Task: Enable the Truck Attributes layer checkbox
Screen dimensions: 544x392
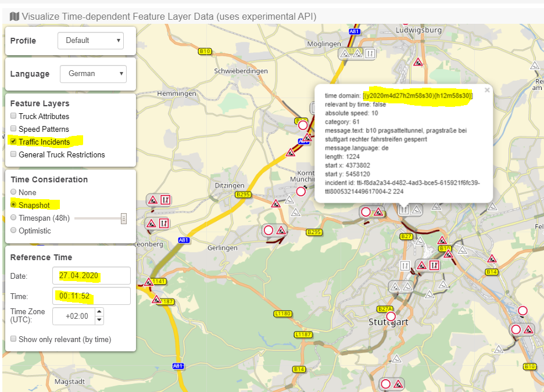Action: [x=13, y=117]
